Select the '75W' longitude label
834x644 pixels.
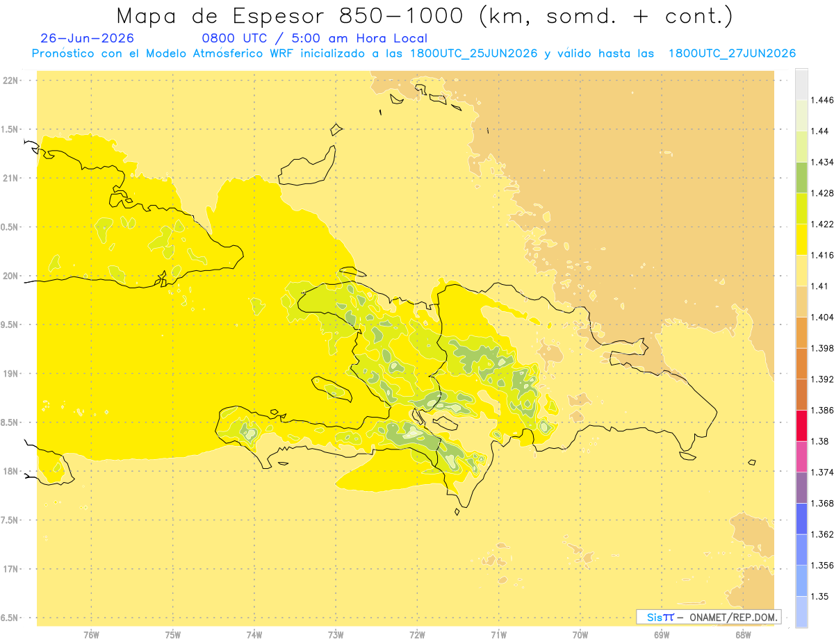click(172, 635)
